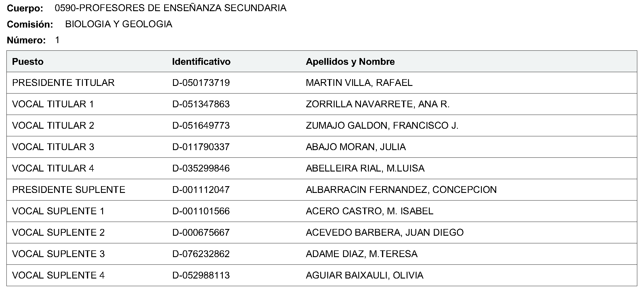This screenshot has width=644, height=292.
Task: Click name ACEVEDO BARBERA, JUAN DIEGO
Action: [385, 232]
